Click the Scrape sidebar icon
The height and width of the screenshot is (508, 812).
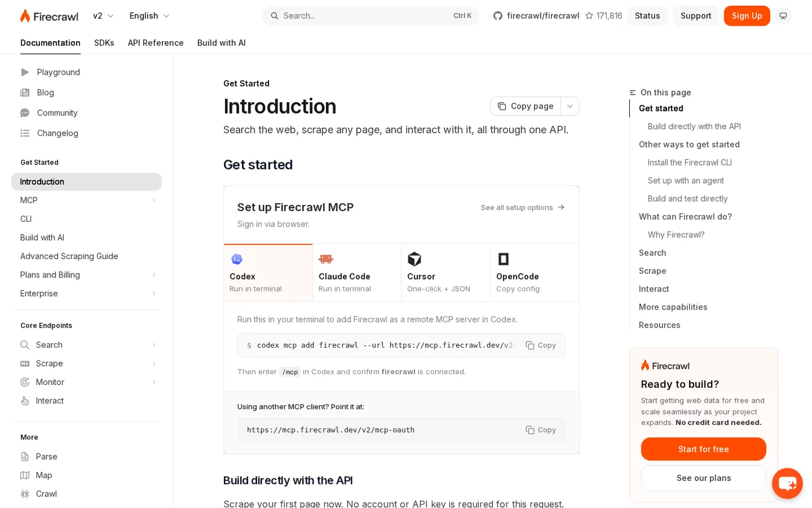(x=25, y=363)
